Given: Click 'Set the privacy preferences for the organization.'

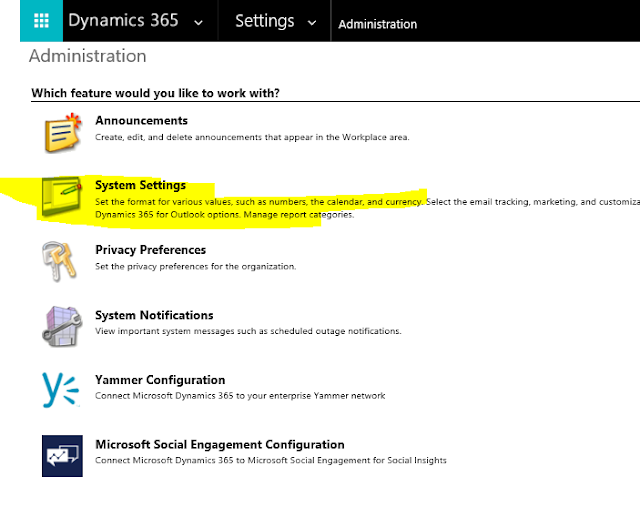Looking at the screenshot, I should coord(196,267).
